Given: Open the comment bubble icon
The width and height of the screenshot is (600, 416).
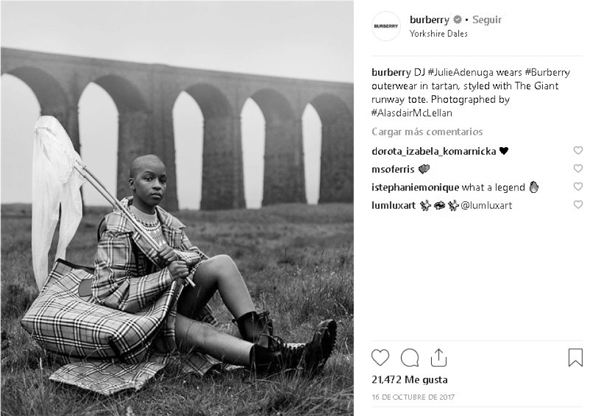Looking at the screenshot, I should pos(409,357).
